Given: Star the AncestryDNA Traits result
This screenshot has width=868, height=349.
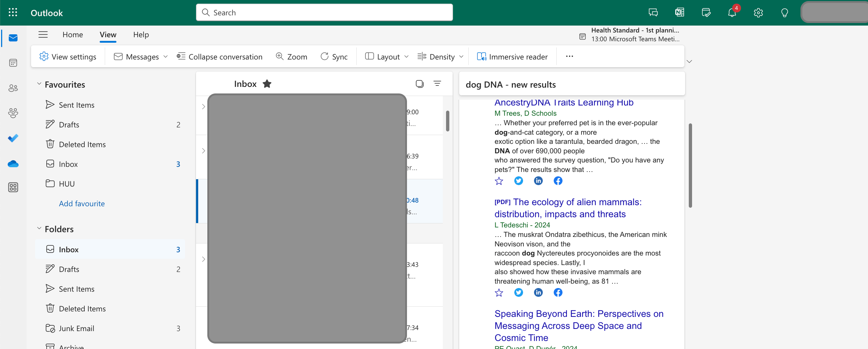Looking at the screenshot, I should [x=499, y=181].
